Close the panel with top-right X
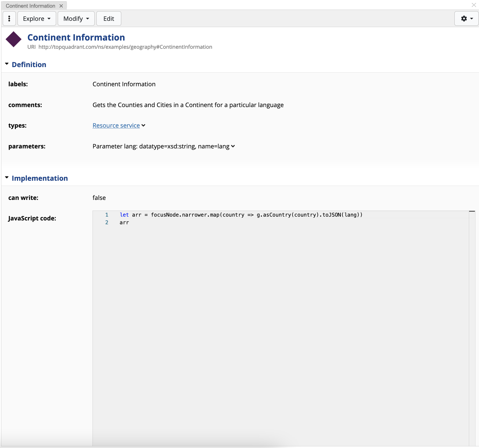This screenshot has height=448, width=479. pyautogui.click(x=474, y=5)
